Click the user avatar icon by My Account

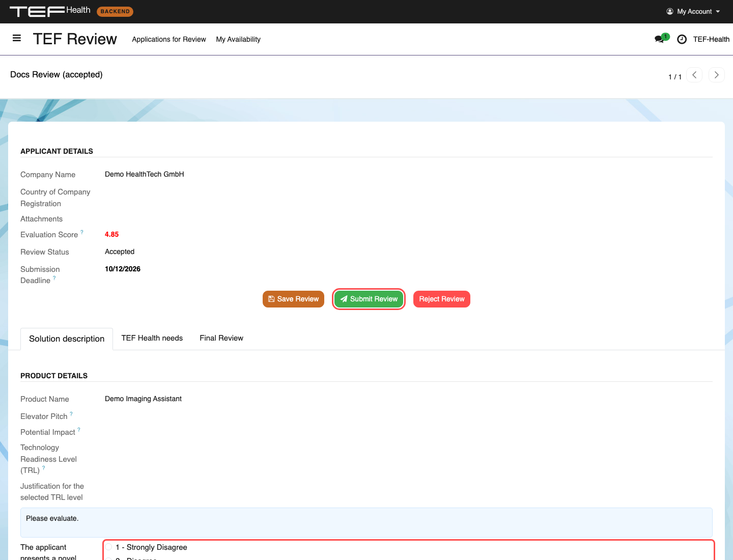pyautogui.click(x=670, y=11)
